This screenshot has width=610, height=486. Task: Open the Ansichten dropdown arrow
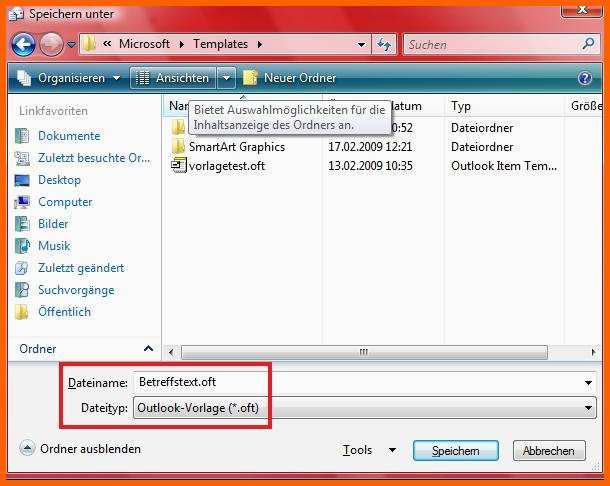pos(226,78)
